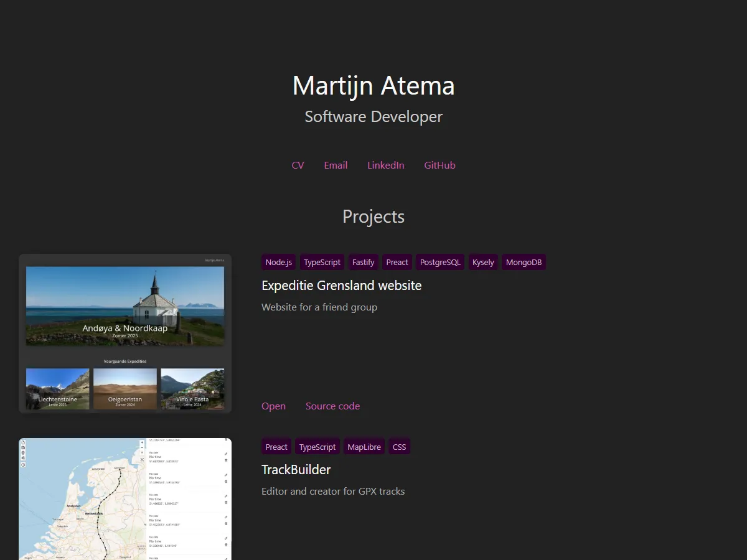Image resolution: width=747 pixels, height=560 pixels.
Task: Click the TrackBuilder project title
Action: click(296, 470)
